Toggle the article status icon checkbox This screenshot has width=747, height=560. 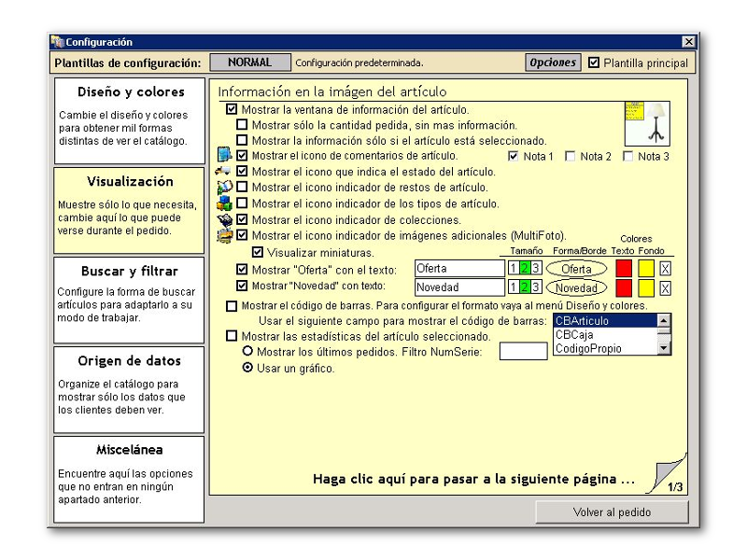coord(242,171)
